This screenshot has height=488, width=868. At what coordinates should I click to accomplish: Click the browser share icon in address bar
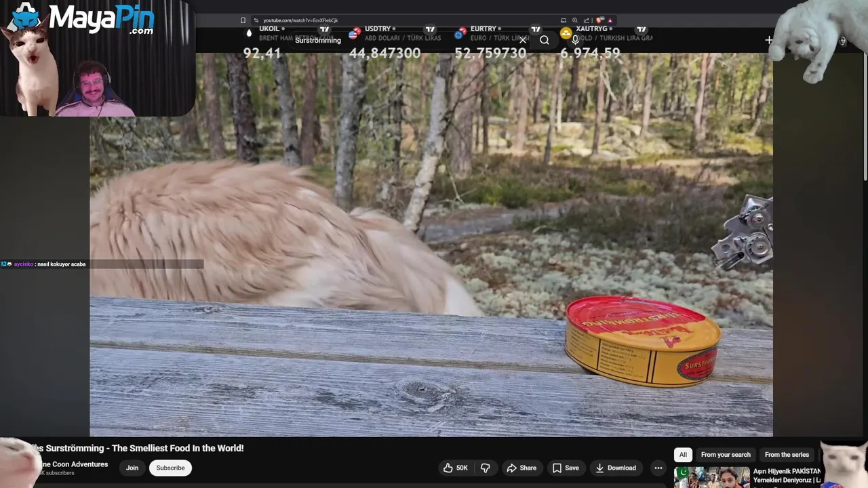pyautogui.click(x=586, y=20)
